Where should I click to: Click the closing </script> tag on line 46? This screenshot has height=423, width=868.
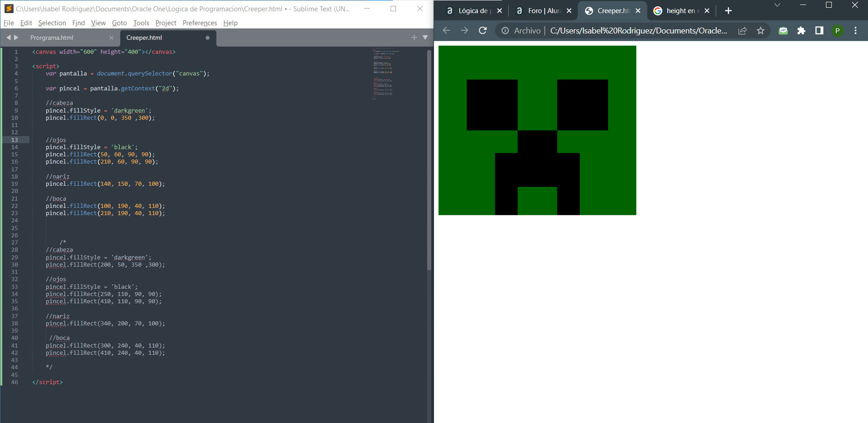(x=47, y=382)
